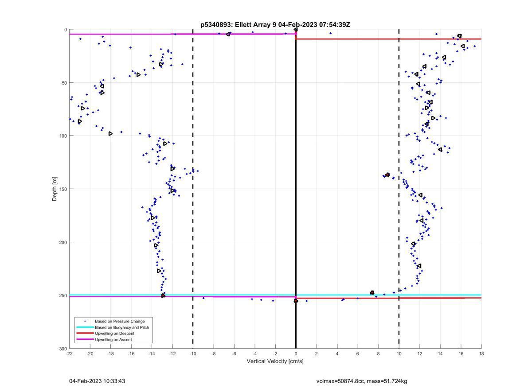Click the blue dot marker in the legend
Screen dimensions: 532x392
click(85, 321)
